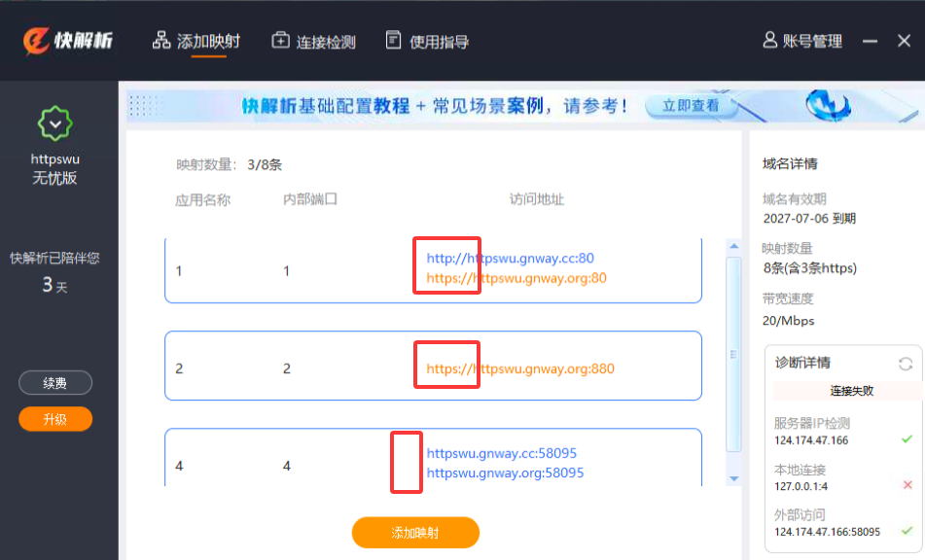Click the orange 升级 button

pos(55,419)
